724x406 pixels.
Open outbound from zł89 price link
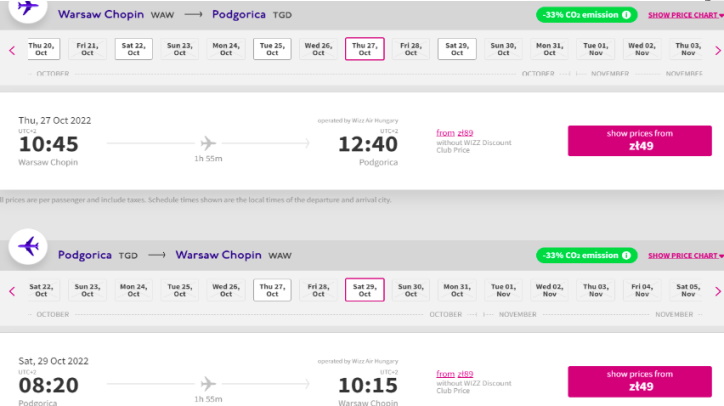pos(455,133)
